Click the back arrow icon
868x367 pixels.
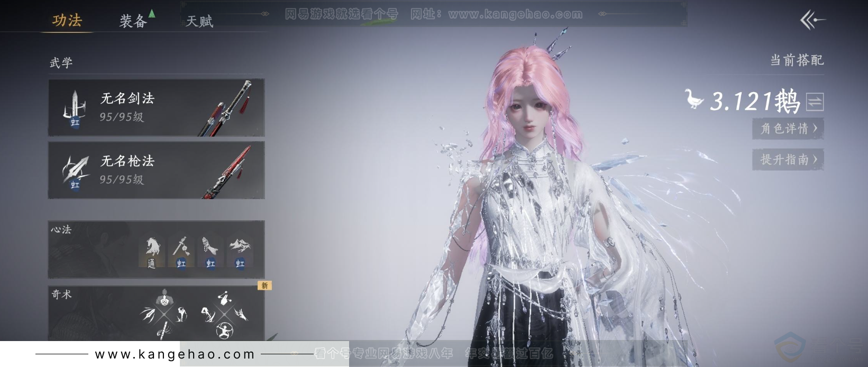pyautogui.click(x=811, y=20)
